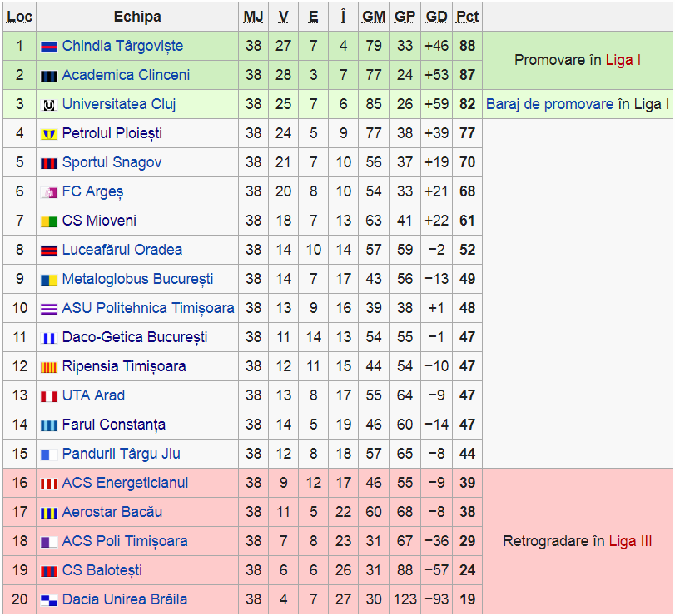The width and height of the screenshot is (675, 616).
Task: Click the Universitatea Cluj crest icon
Action: (x=48, y=105)
